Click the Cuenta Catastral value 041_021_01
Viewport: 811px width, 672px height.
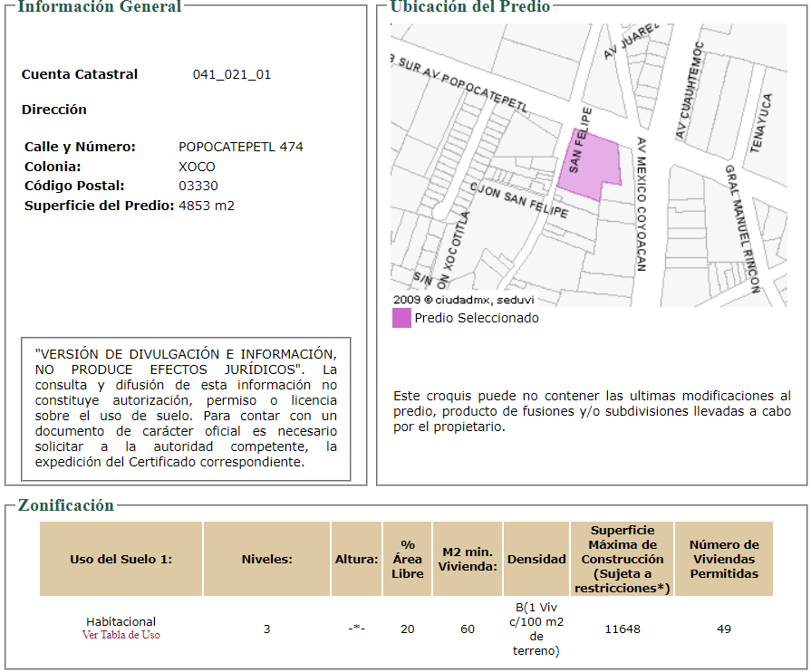(232, 74)
